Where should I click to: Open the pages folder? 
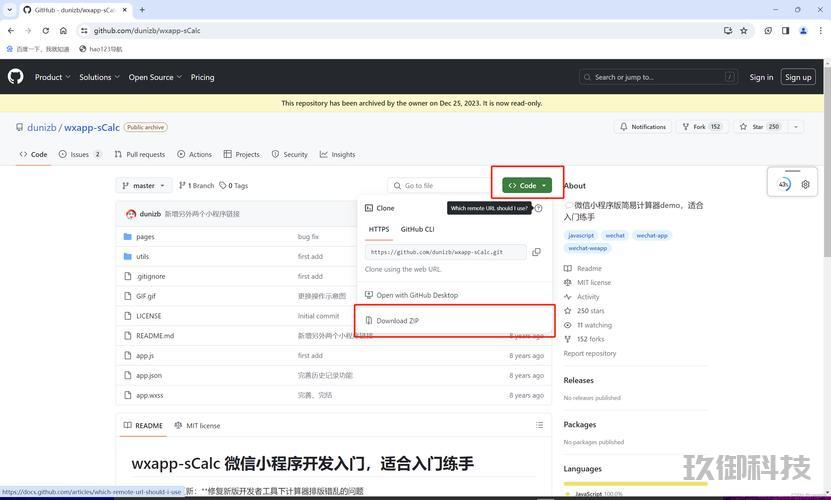[145, 237]
